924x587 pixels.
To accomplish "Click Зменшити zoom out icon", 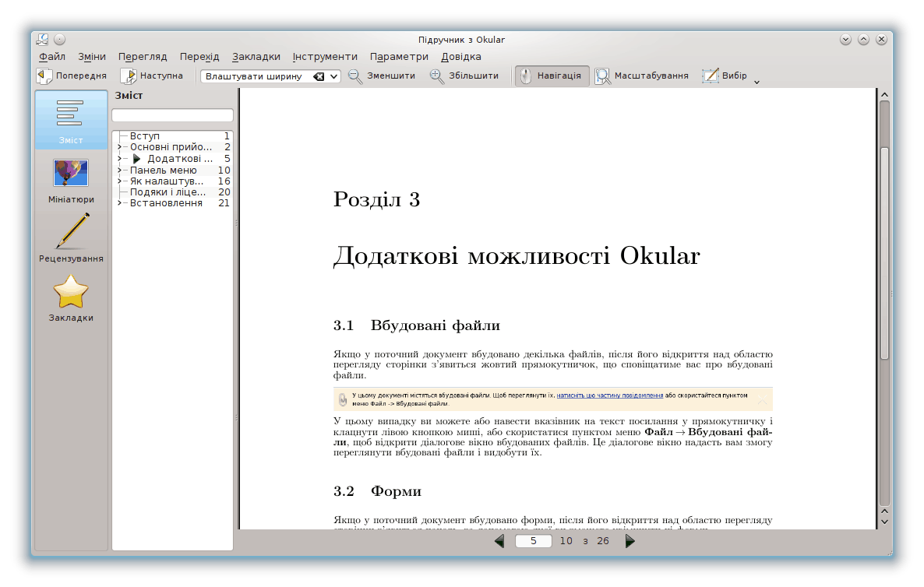I will (x=355, y=76).
